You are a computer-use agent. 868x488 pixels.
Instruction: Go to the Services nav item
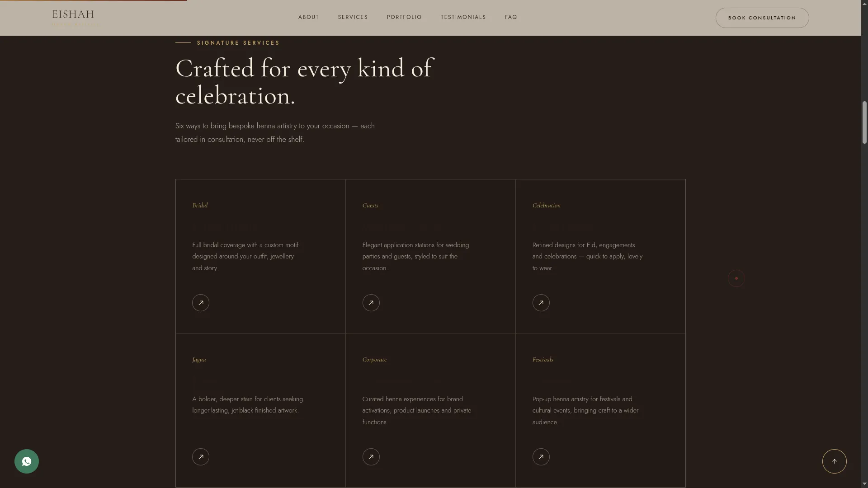(353, 17)
